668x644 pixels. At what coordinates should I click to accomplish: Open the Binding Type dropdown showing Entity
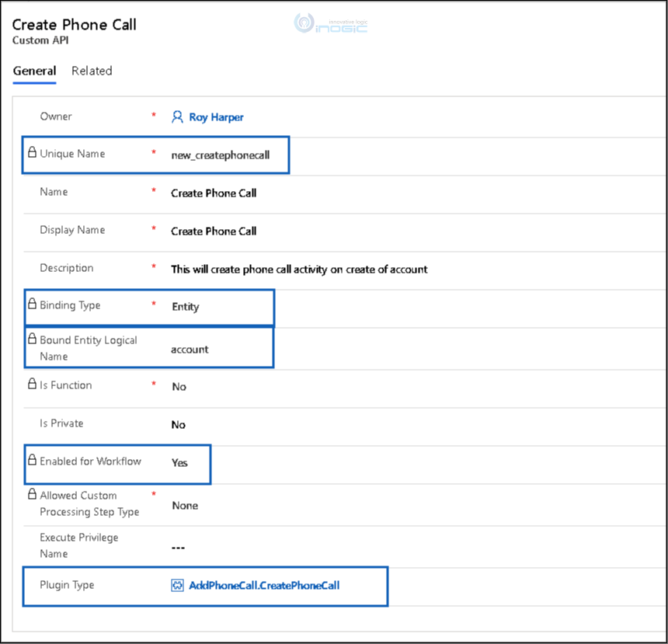(x=186, y=307)
